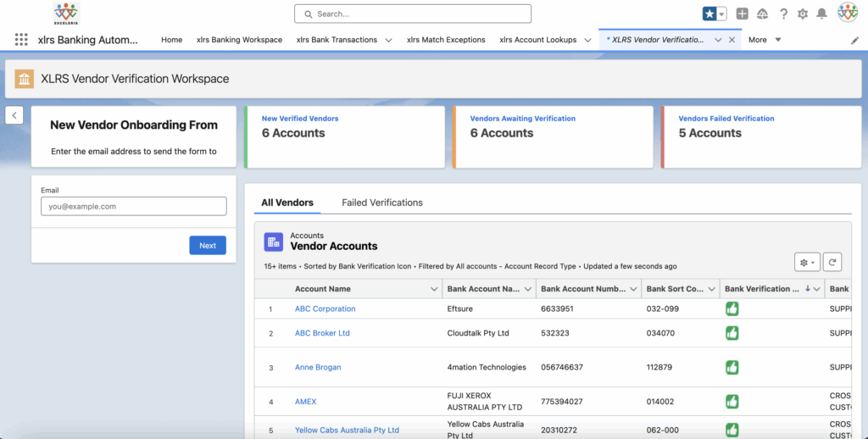Open Vendors Awaiting Verification link
The image size is (868, 439).
click(522, 119)
